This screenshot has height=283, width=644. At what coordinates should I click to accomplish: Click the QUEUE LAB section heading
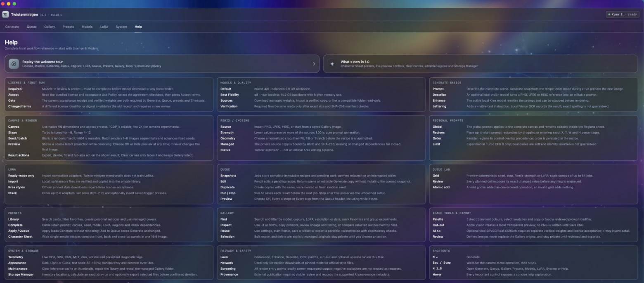pyautogui.click(x=442, y=169)
